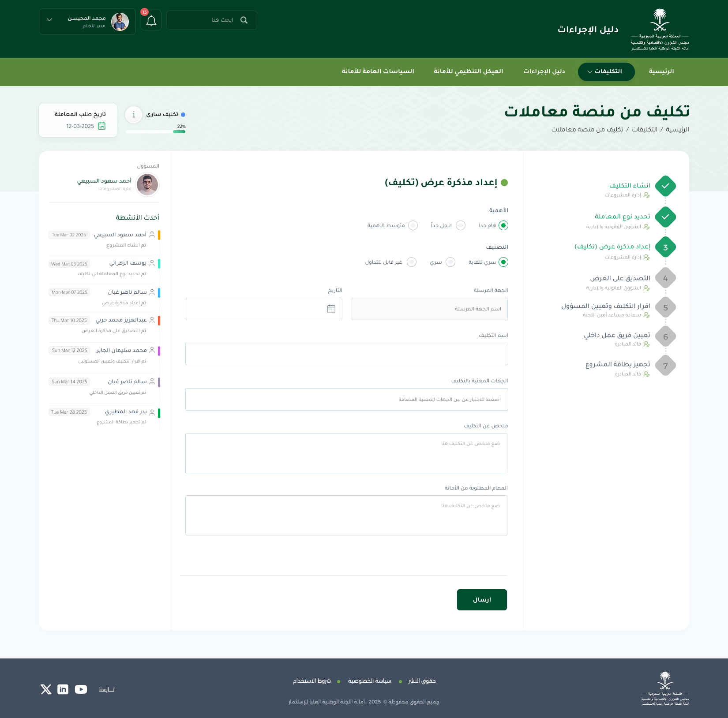
Task: Click the date tag Thu Mar 10 2025
Action: click(x=69, y=321)
